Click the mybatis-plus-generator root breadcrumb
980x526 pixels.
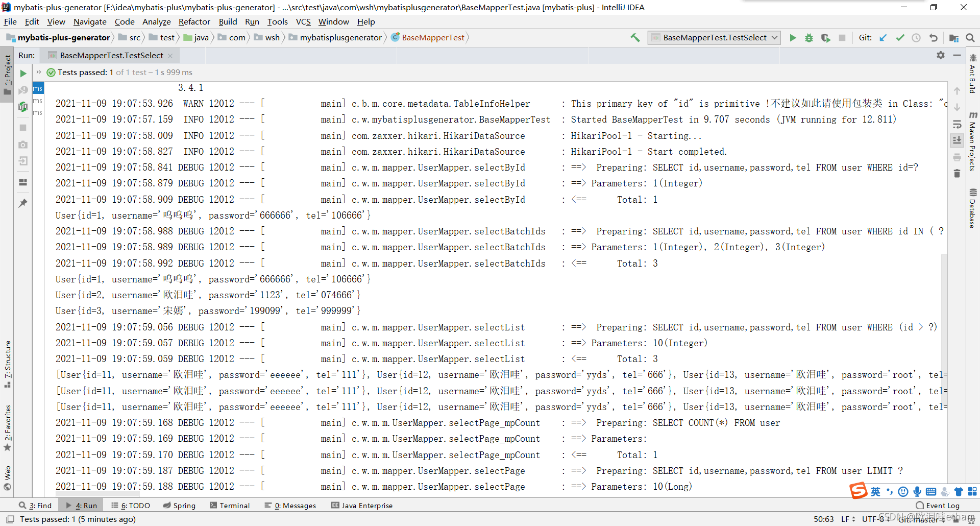58,38
